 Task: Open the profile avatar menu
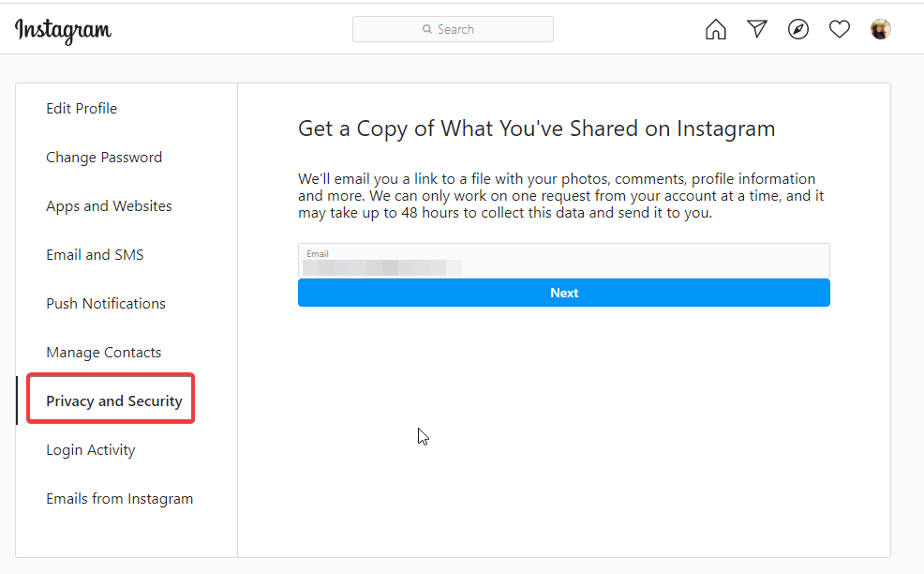881,29
